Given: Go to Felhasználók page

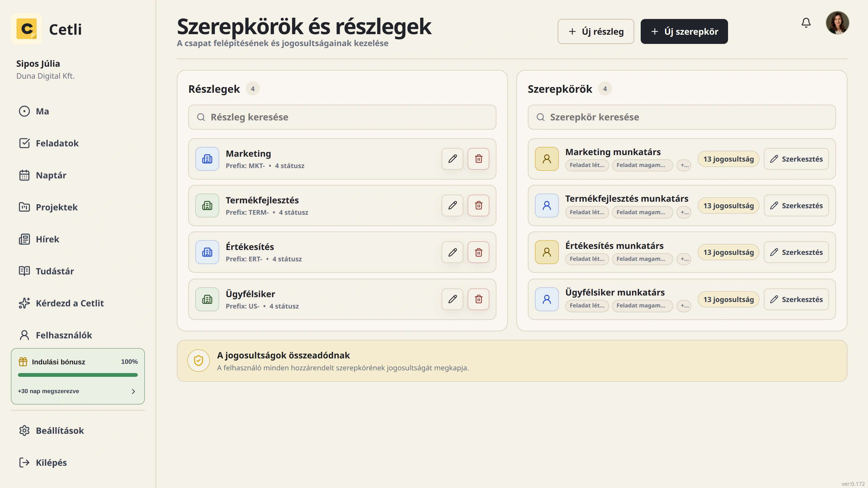Looking at the screenshot, I should (x=78, y=335).
